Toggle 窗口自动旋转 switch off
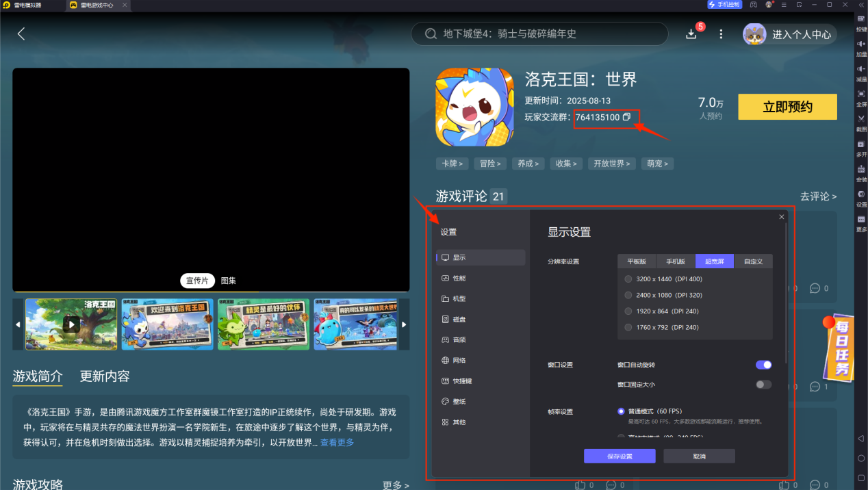The width and height of the screenshot is (868, 490). pyautogui.click(x=764, y=365)
